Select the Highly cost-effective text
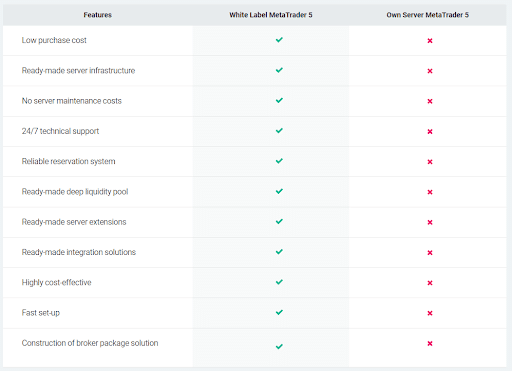This screenshot has height=371, width=512. point(56,283)
